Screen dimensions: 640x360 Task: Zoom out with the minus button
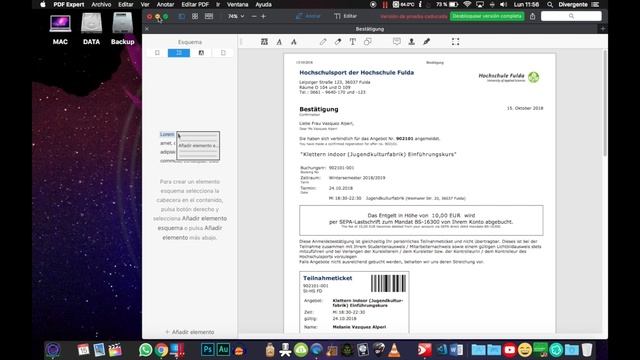254,16
